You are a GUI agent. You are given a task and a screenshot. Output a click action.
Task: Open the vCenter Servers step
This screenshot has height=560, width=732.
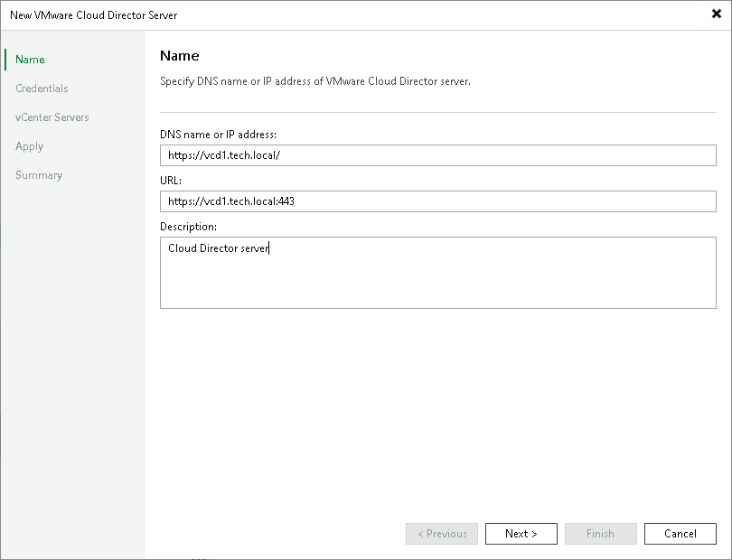coord(52,117)
